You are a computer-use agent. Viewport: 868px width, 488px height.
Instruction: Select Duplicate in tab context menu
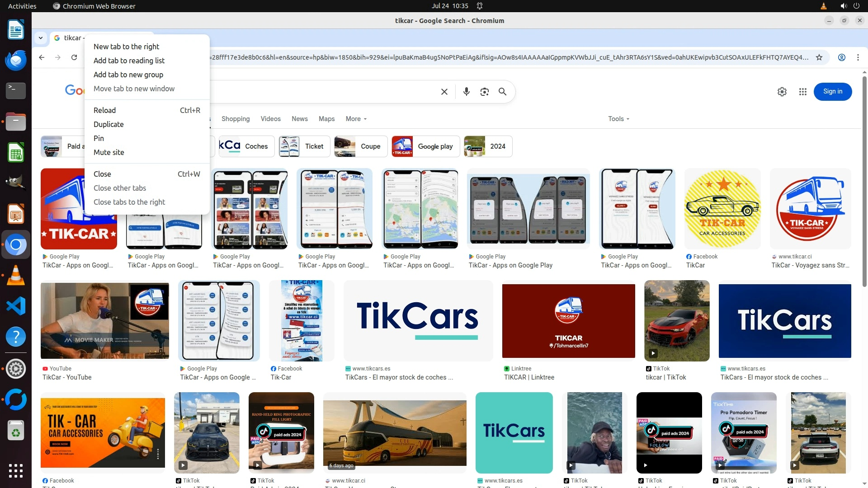[108, 124]
